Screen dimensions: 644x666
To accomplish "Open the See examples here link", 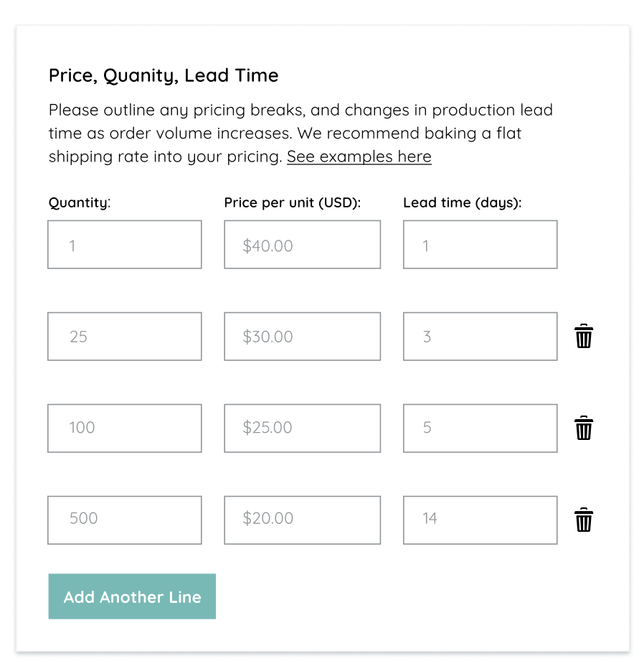I will point(359,156).
